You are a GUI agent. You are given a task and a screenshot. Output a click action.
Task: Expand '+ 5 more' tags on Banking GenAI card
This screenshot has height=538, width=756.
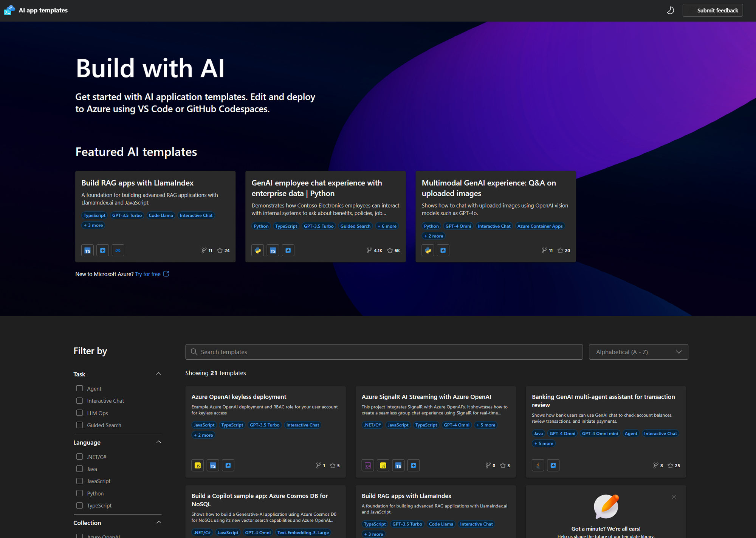544,443
